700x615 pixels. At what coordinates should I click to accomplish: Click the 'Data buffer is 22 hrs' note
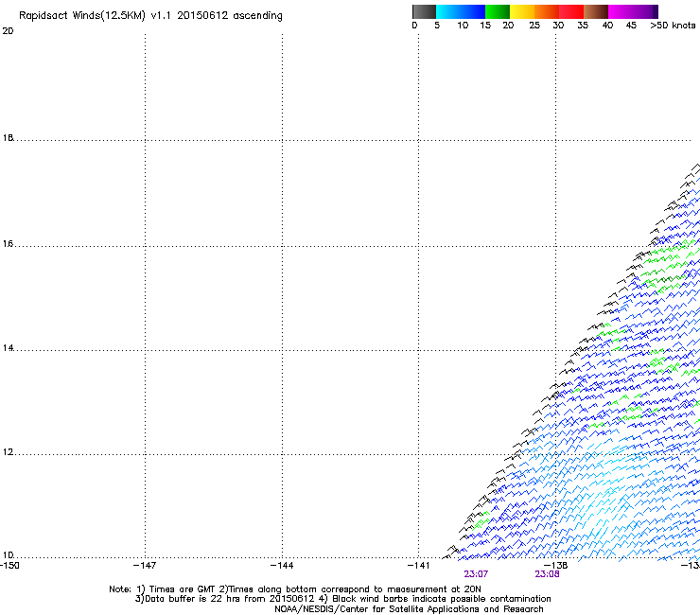pyautogui.click(x=342, y=599)
